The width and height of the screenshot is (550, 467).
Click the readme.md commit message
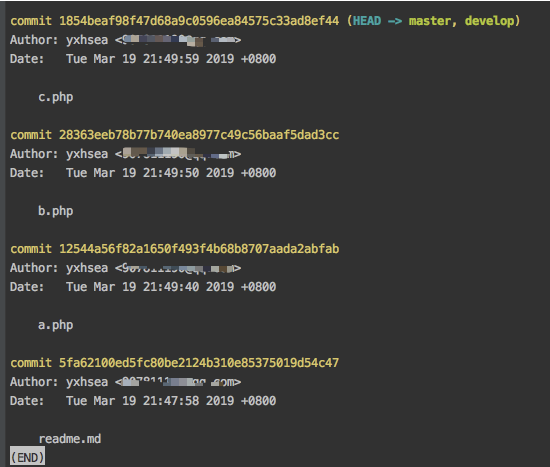(69, 439)
